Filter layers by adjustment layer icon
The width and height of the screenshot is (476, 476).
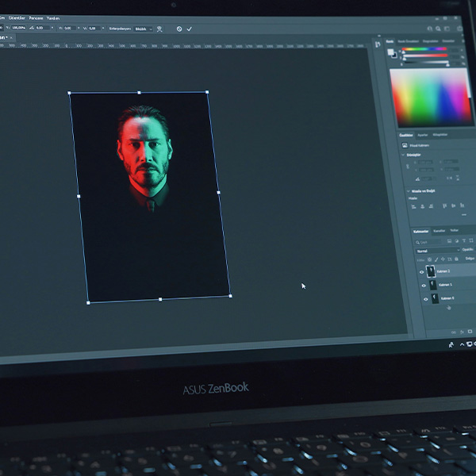457,240
